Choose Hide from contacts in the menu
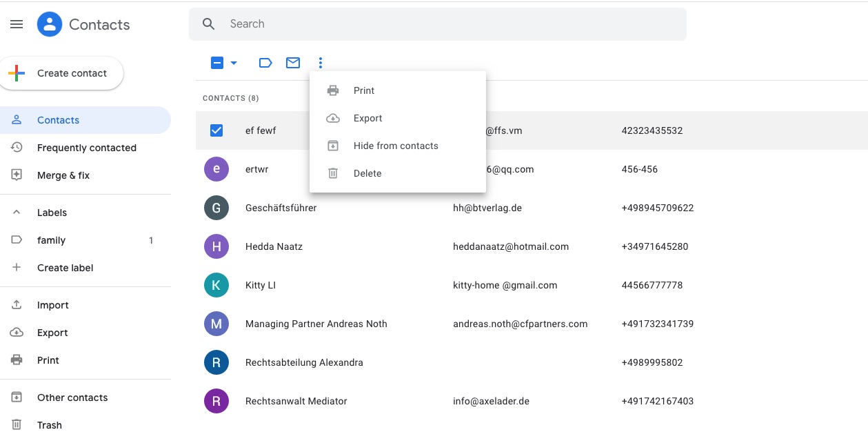Viewport: 868px width, 441px height. (395, 146)
